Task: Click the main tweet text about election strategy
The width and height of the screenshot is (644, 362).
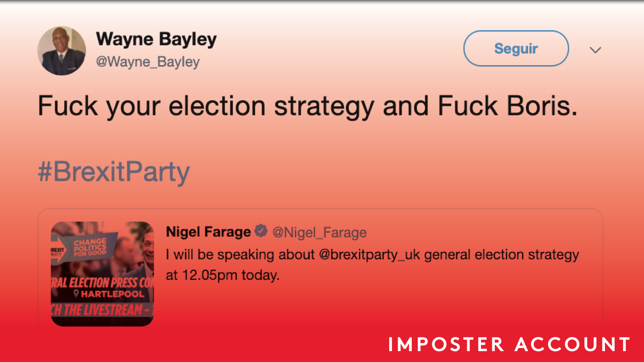Action: (x=308, y=106)
